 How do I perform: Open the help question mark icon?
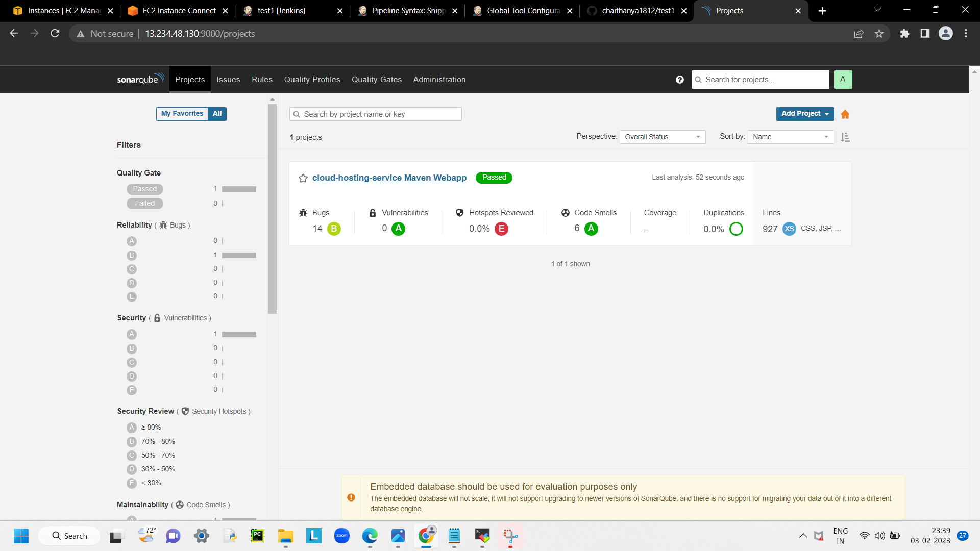(x=679, y=80)
